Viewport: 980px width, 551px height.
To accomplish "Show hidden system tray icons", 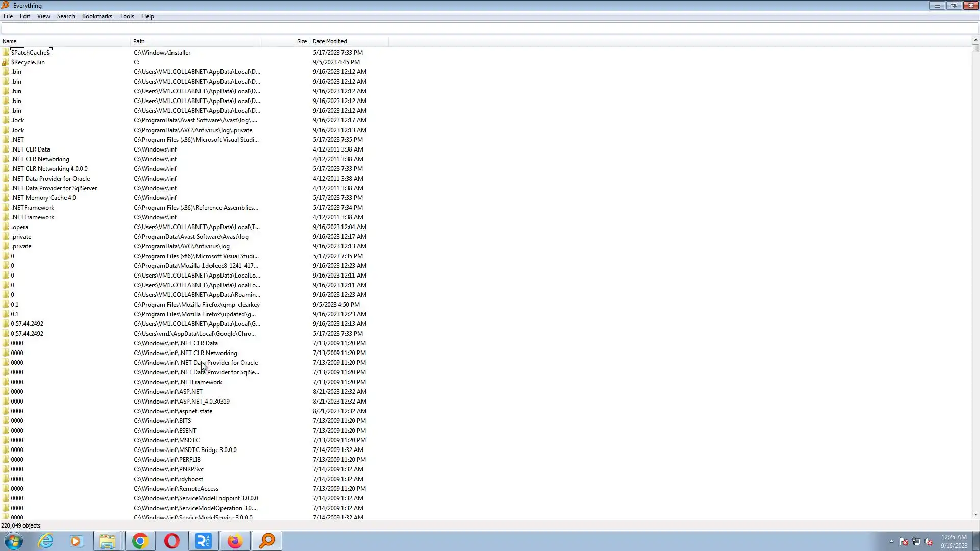I will tap(891, 542).
